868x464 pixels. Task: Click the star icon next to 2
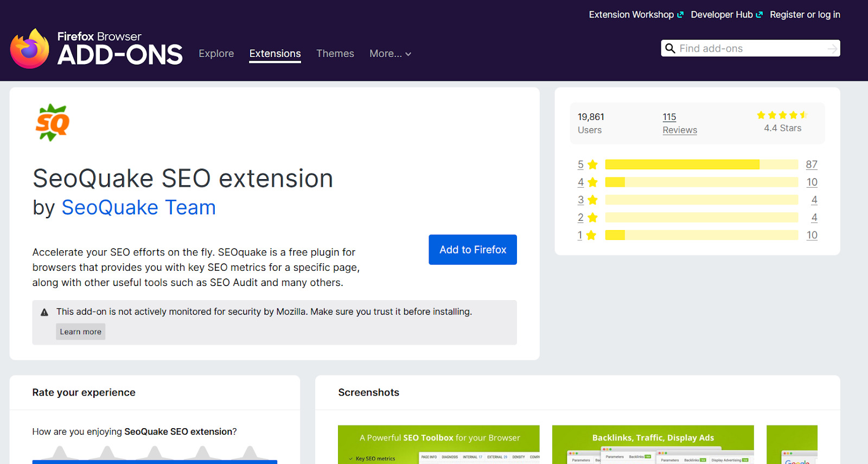[x=592, y=218]
